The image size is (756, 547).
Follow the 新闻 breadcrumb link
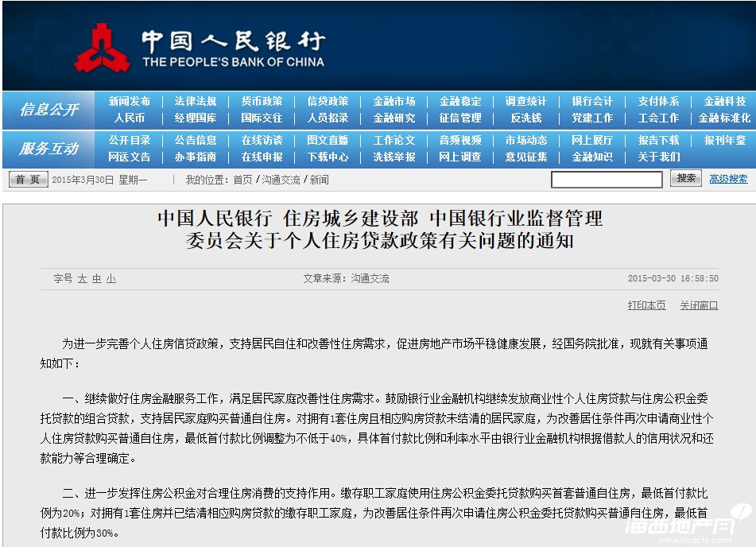pos(319,180)
